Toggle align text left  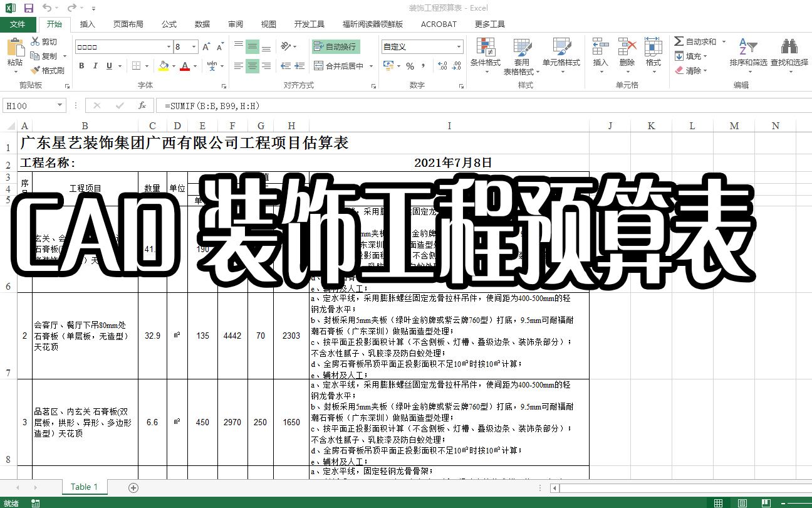tap(238, 66)
